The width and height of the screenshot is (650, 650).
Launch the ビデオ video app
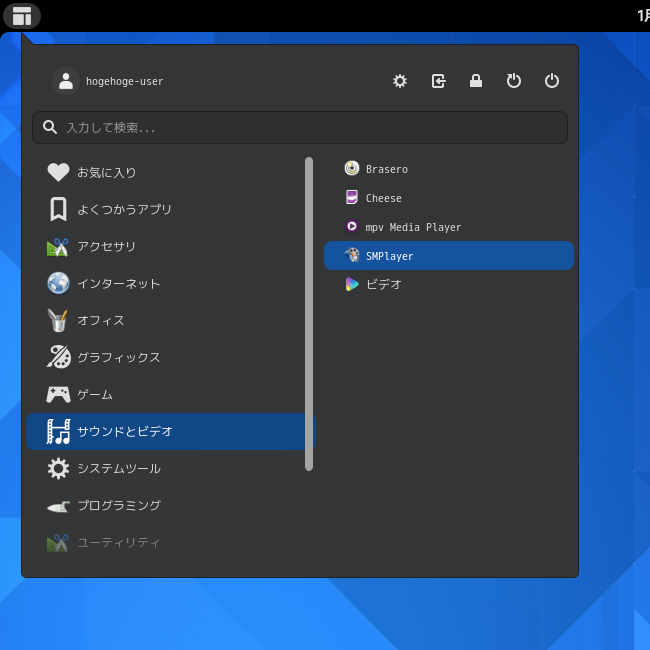click(x=449, y=284)
